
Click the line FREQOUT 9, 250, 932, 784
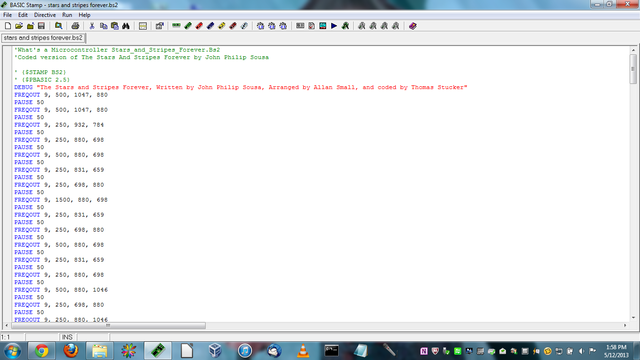(x=59, y=125)
